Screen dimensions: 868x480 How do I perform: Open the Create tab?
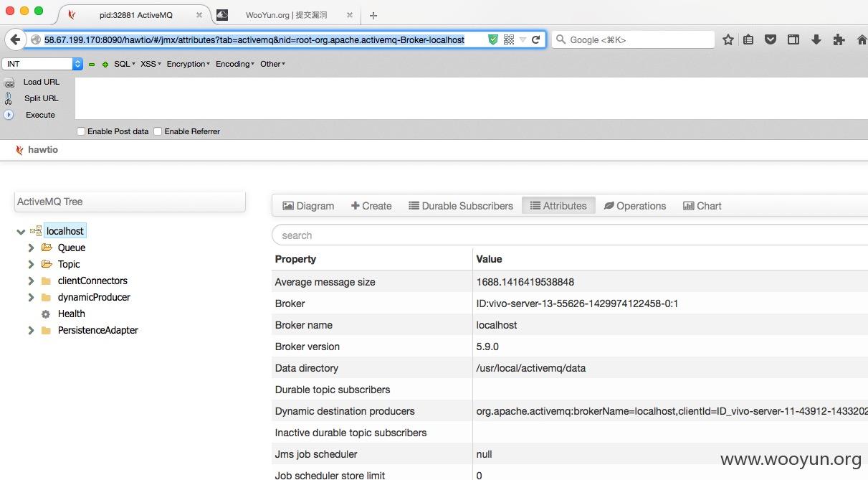[x=371, y=206]
